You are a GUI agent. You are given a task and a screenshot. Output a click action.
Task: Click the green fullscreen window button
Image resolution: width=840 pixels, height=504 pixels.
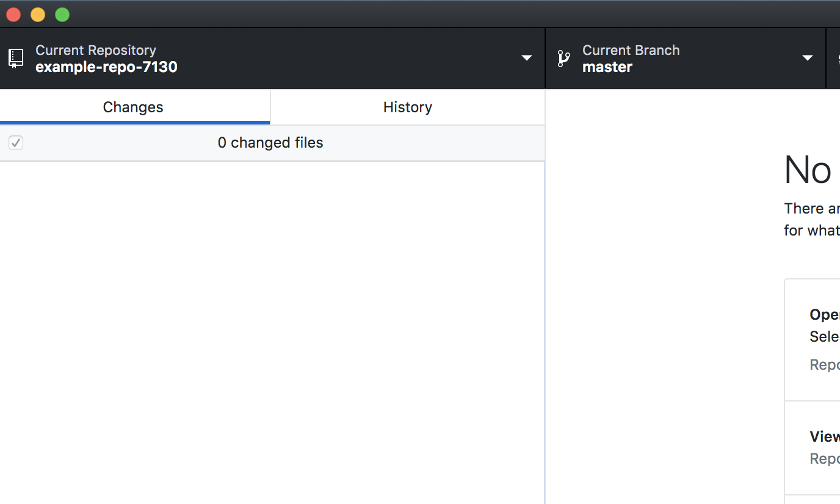coord(62,15)
